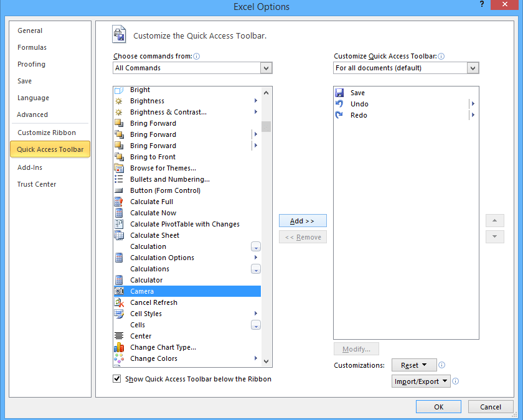The width and height of the screenshot is (523, 420).
Task: Confirm with the OK button
Action: tap(438, 407)
